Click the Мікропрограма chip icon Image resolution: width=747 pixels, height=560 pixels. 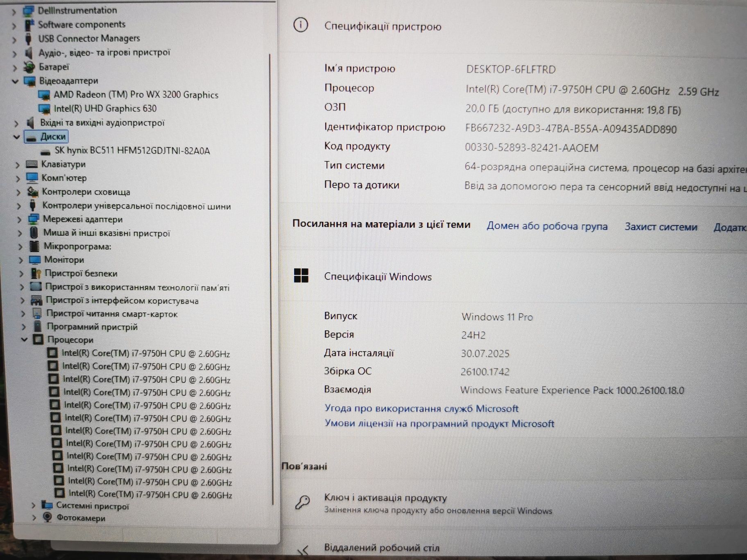pos(34,246)
